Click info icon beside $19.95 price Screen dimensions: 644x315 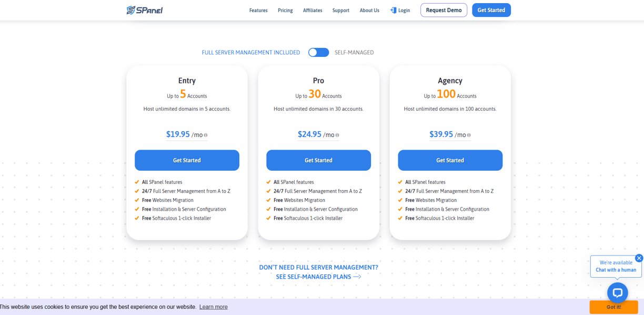click(x=206, y=135)
